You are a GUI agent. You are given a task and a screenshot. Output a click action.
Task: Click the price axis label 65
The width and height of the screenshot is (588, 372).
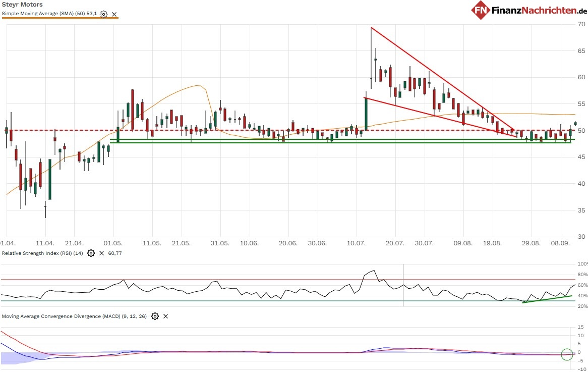(581, 50)
